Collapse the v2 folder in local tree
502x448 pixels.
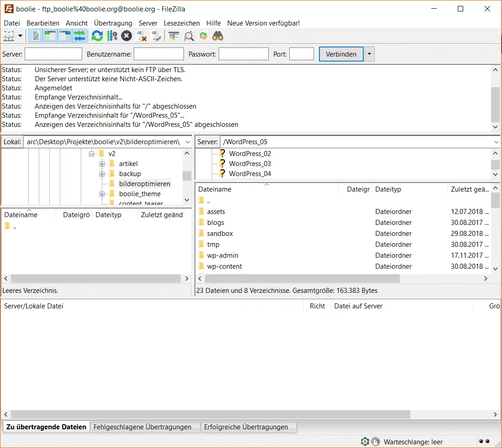coord(92,154)
